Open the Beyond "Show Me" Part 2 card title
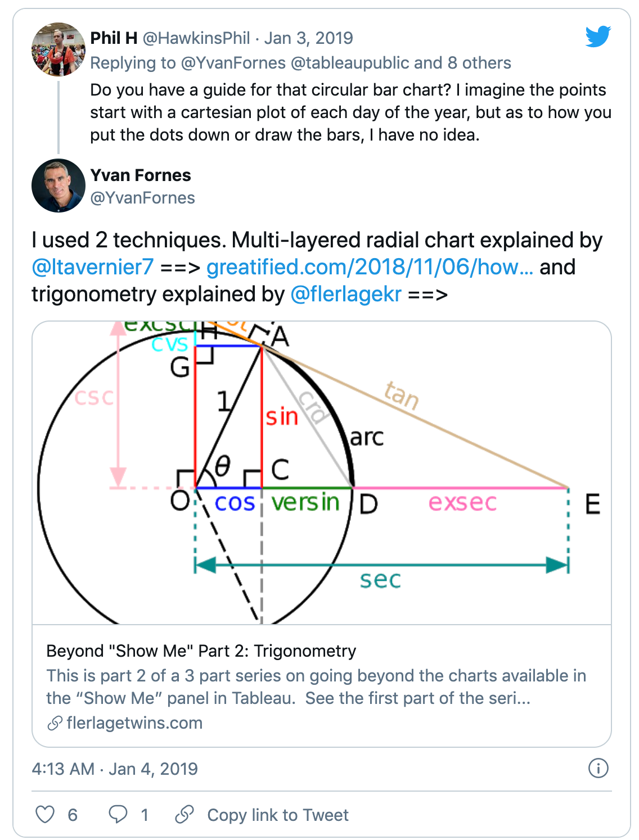 tap(201, 651)
